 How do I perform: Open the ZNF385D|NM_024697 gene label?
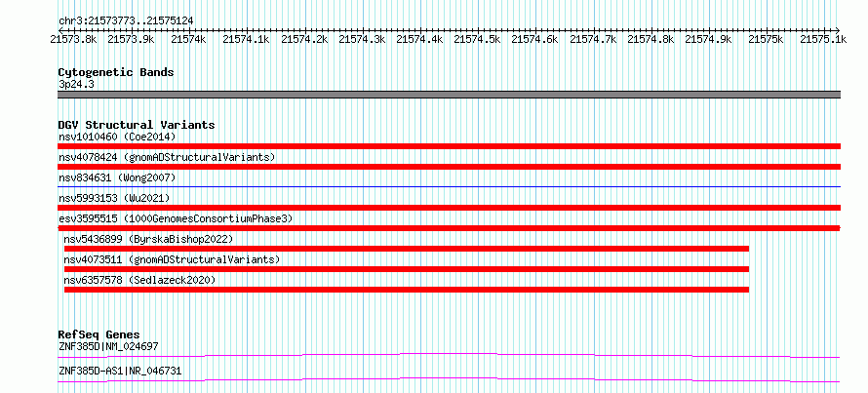pyautogui.click(x=108, y=346)
